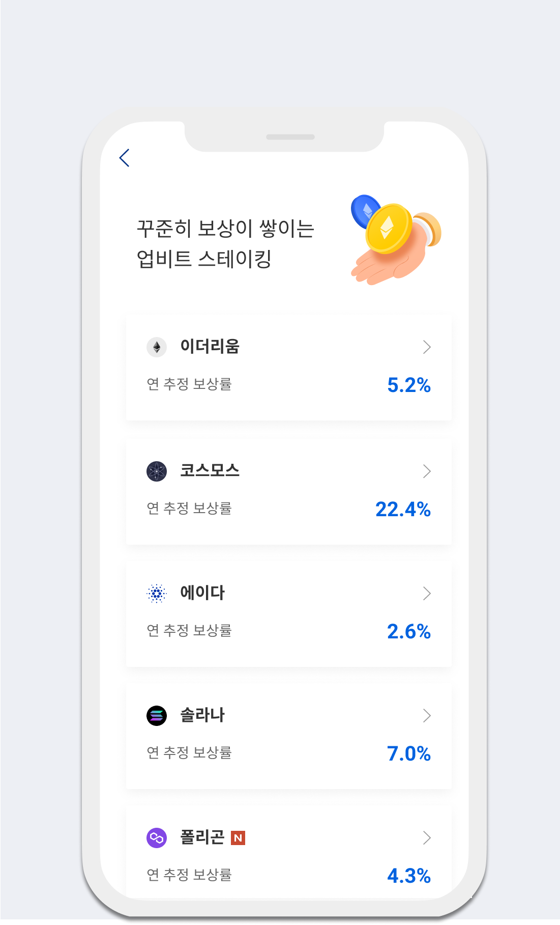Open the 솔라나 row chevron
The image size is (560, 925).
click(427, 716)
